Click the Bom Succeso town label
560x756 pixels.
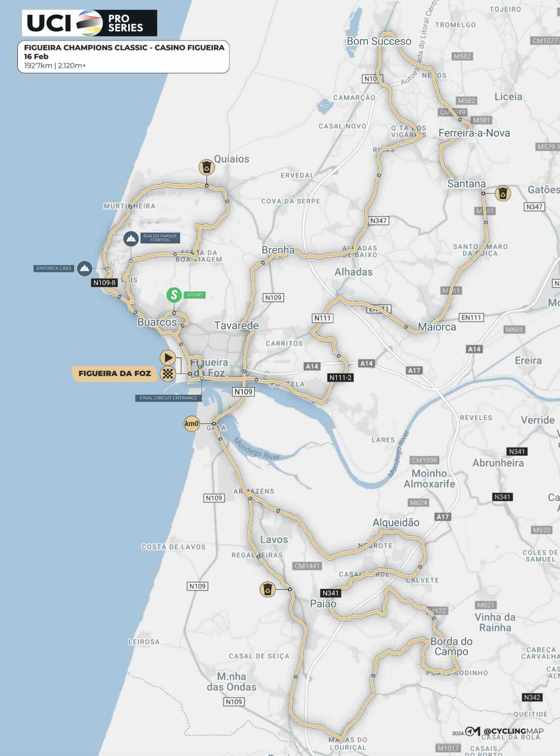coord(379,41)
